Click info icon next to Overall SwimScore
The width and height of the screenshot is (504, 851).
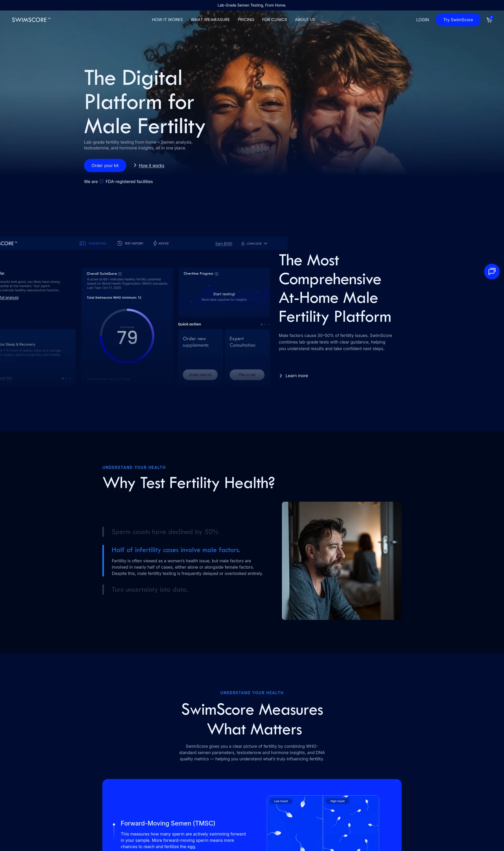[120, 274]
